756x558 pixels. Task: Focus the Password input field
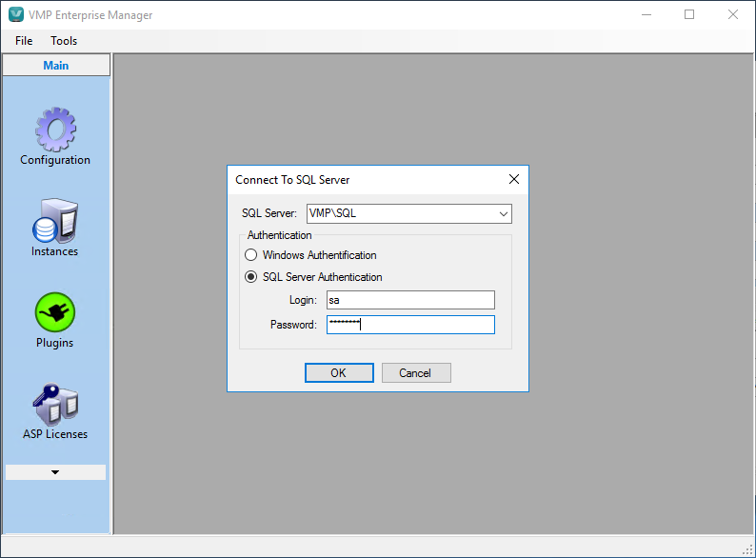(x=409, y=325)
